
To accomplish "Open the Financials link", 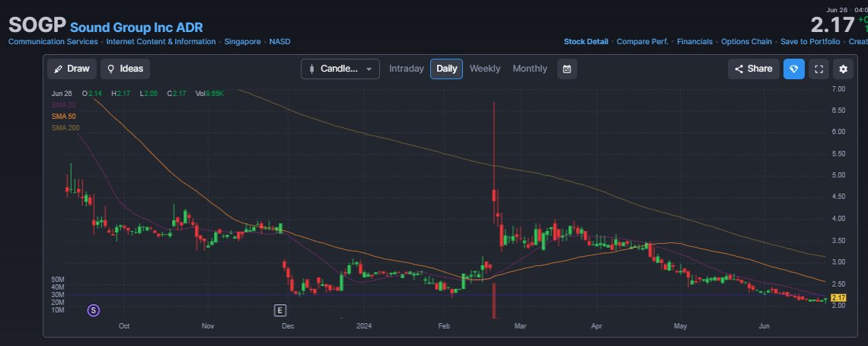I will point(694,42).
